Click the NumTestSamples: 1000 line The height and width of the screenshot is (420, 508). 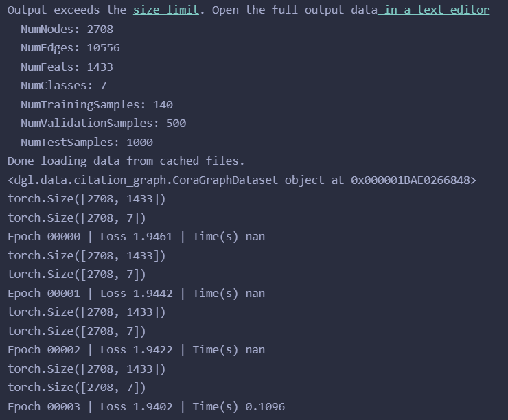[86, 143]
